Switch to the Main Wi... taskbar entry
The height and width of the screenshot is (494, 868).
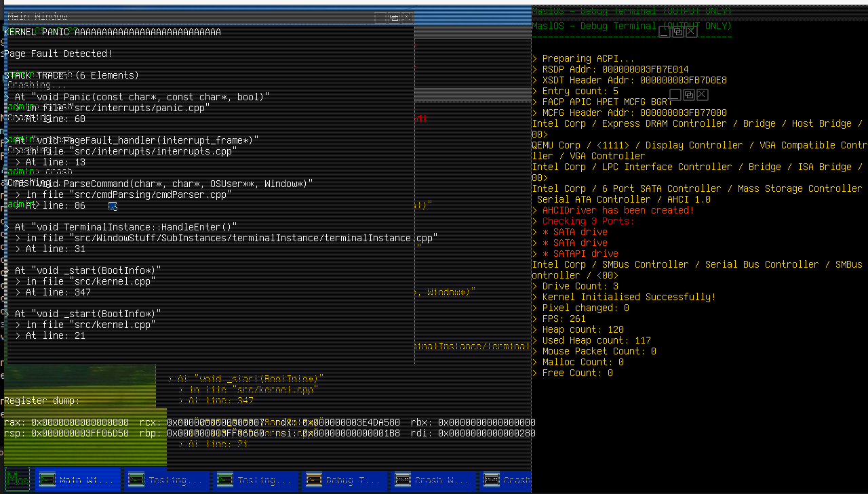click(78, 480)
